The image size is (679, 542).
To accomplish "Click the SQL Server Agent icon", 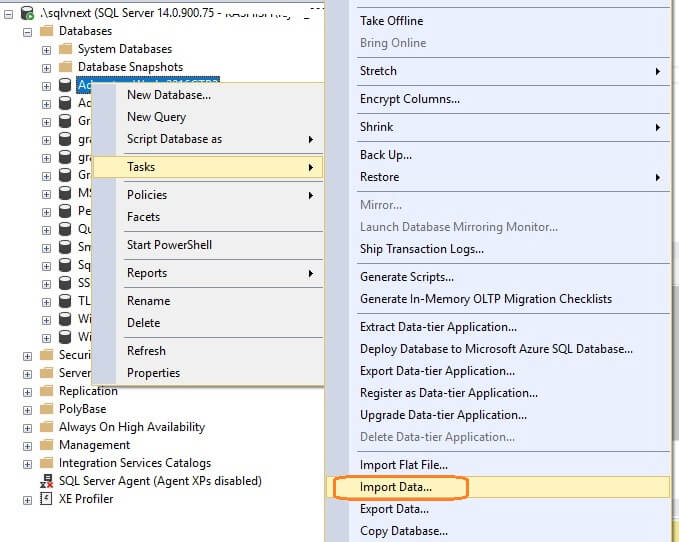I will point(46,481).
